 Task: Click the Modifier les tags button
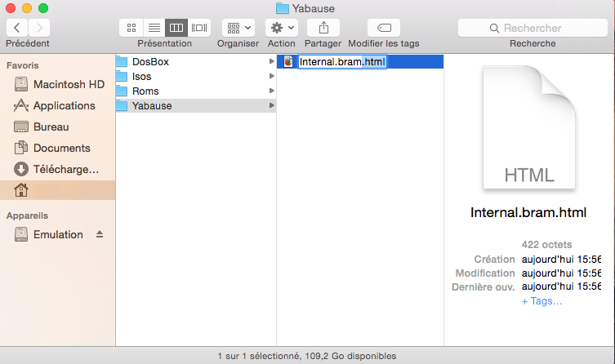click(384, 28)
